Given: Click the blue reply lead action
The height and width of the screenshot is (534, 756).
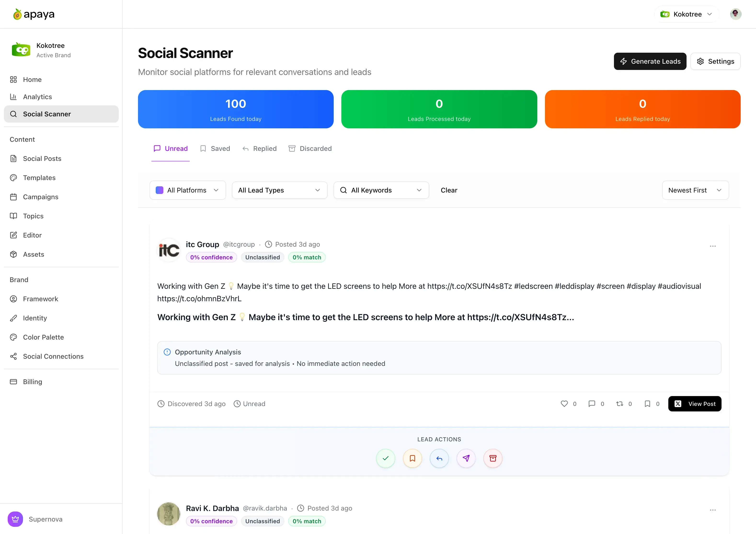Looking at the screenshot, I should click(439, 458).
